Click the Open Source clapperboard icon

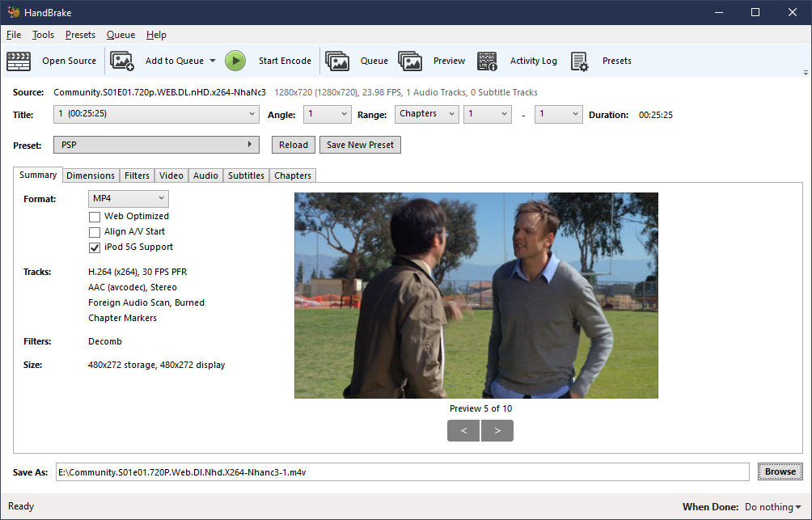19,61
